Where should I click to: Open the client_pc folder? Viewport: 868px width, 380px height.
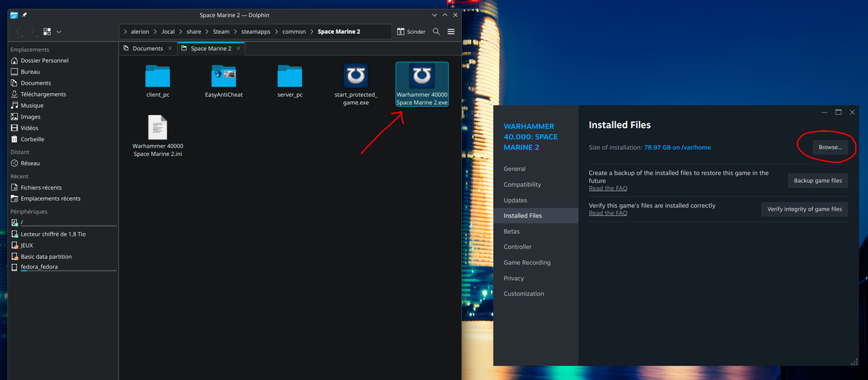pos(157,81)
